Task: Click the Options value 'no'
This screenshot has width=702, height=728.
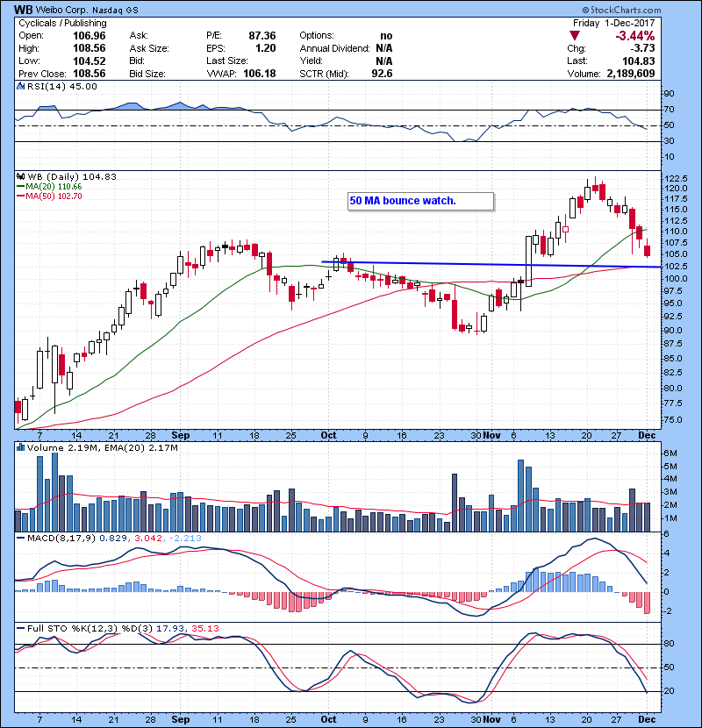Action: [x=386, y=36]
